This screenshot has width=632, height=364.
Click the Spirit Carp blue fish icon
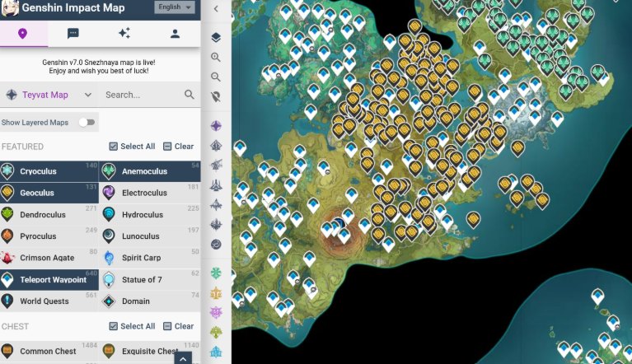tap(109, 258)
